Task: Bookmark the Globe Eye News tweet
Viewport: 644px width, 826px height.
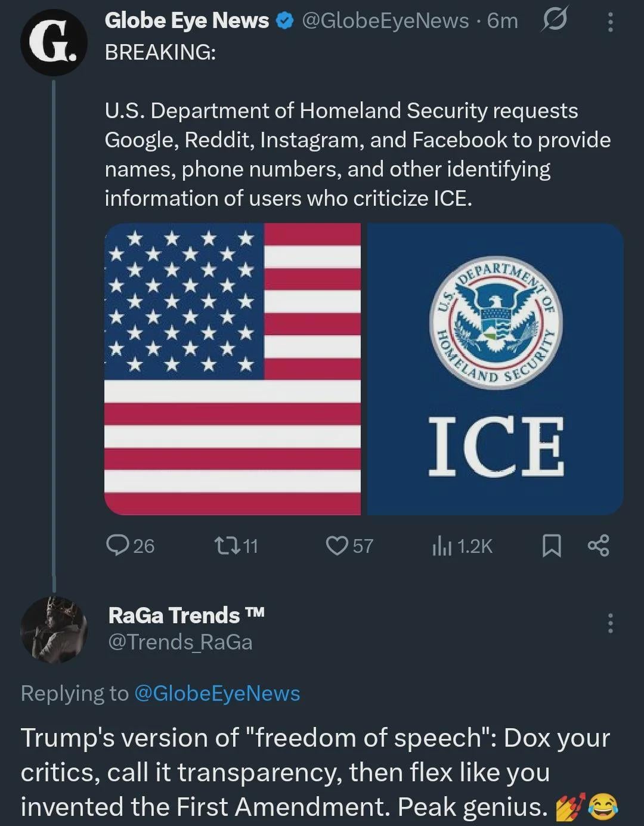Action: 552,546
